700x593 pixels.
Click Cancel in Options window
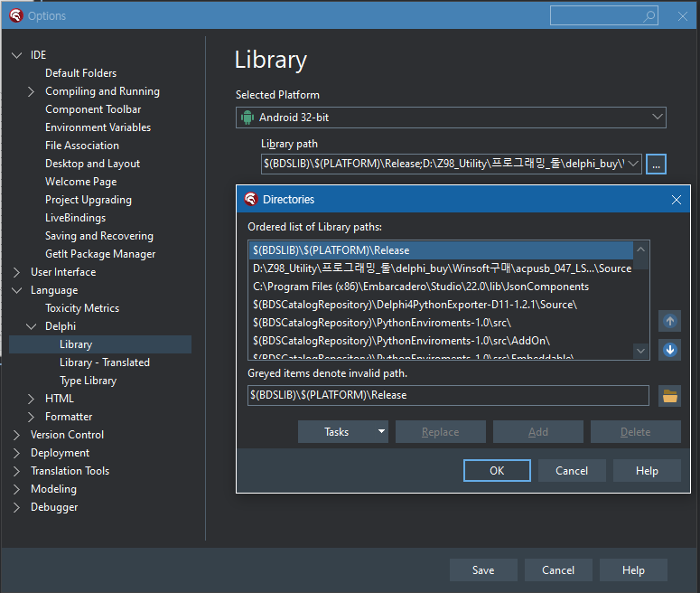pyautogui.click(x=558, y=570)
